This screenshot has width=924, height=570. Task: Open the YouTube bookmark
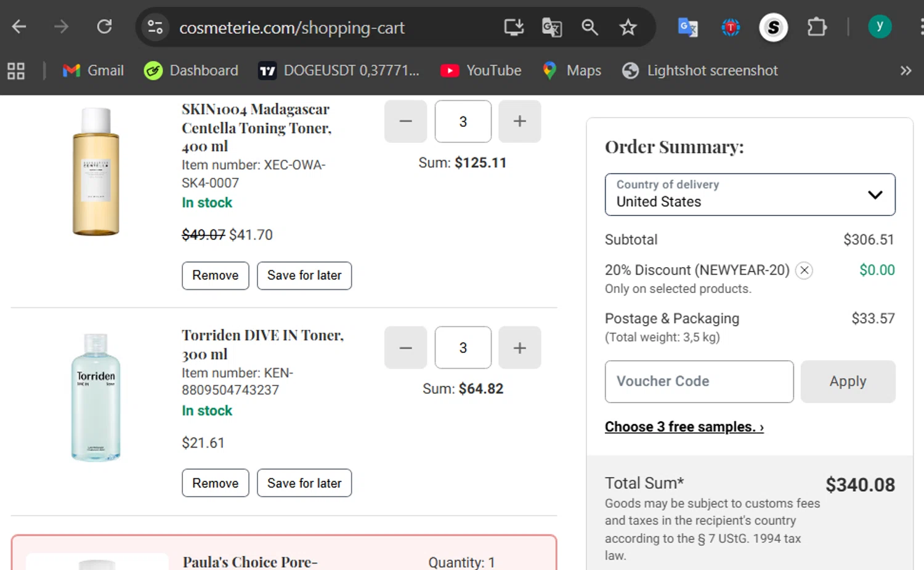point(481,71)
